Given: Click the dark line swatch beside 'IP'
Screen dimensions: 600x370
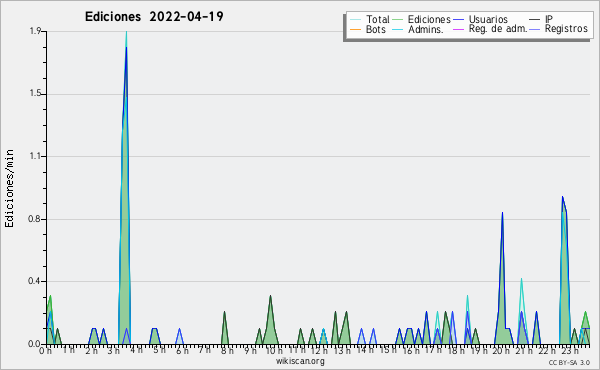Looking at the screenshot, I should coord(535,20).
